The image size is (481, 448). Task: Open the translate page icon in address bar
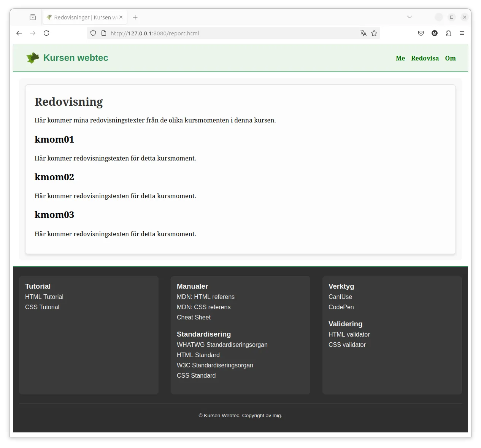click(x=363, y=33)
